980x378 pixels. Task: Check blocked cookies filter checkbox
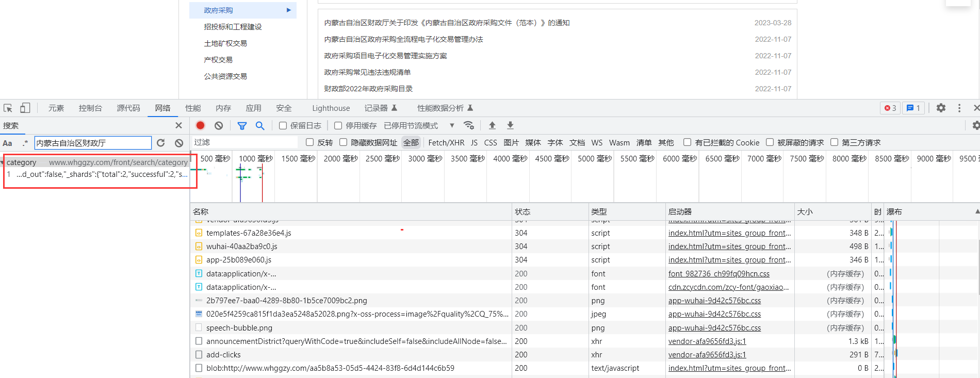pyautogui.click(x=688, y=142)
